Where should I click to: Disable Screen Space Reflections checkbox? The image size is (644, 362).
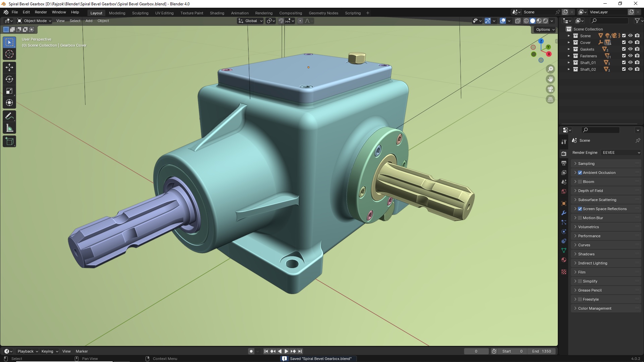[x=580, y=209]
